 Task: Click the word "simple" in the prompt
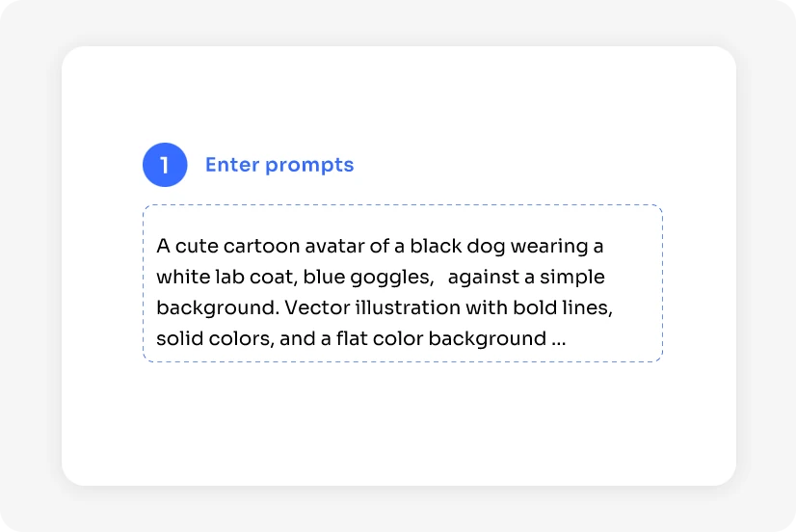pyautogui.click(x=572, y=278)
